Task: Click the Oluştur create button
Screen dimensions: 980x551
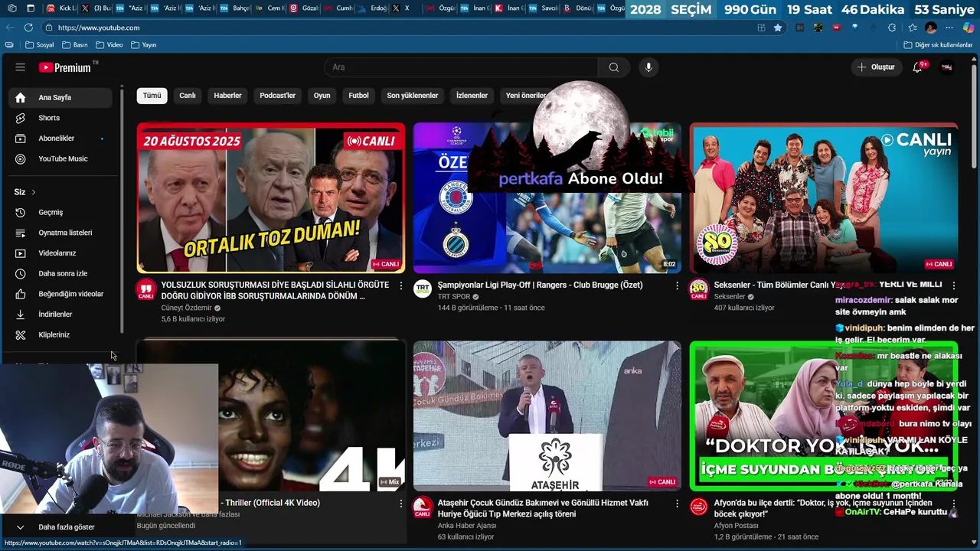Action: pos(876,67)
